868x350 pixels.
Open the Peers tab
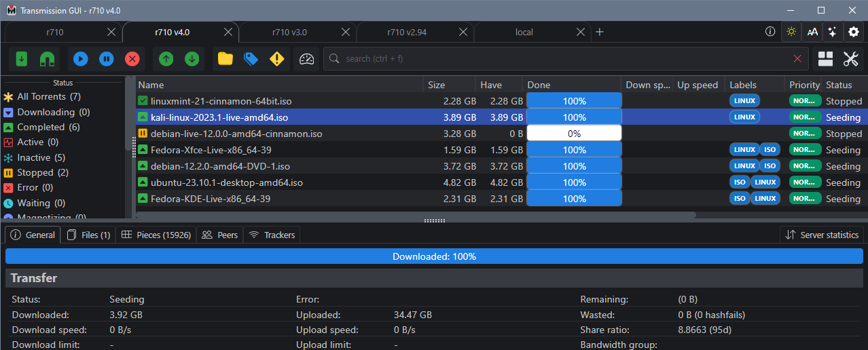point(220,235)
